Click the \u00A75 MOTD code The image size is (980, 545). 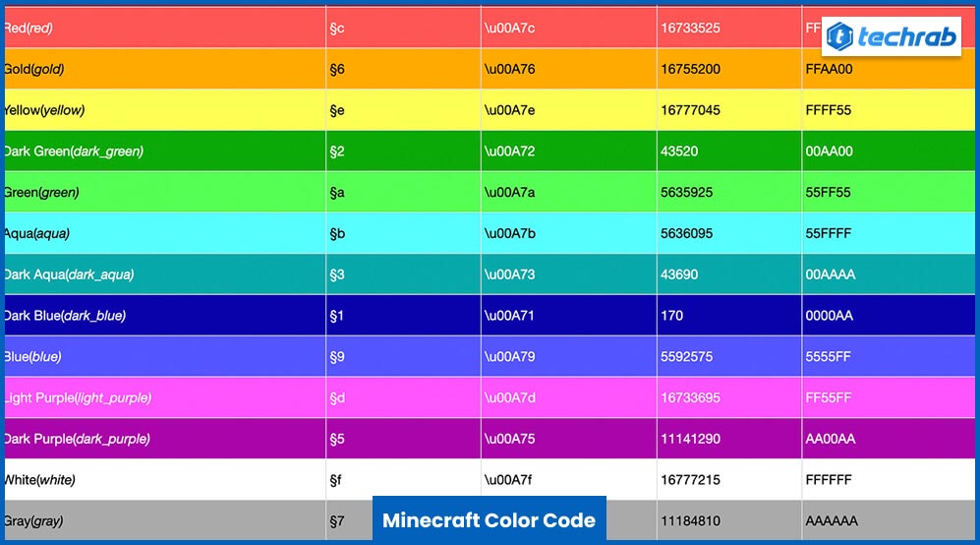(509, 440)
